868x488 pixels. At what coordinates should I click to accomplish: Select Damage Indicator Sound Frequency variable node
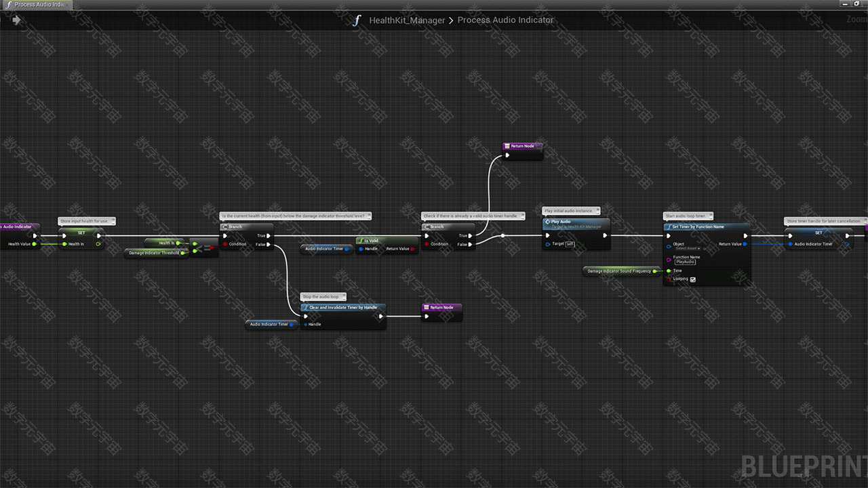pyautogui.click(x=620, y=271)
